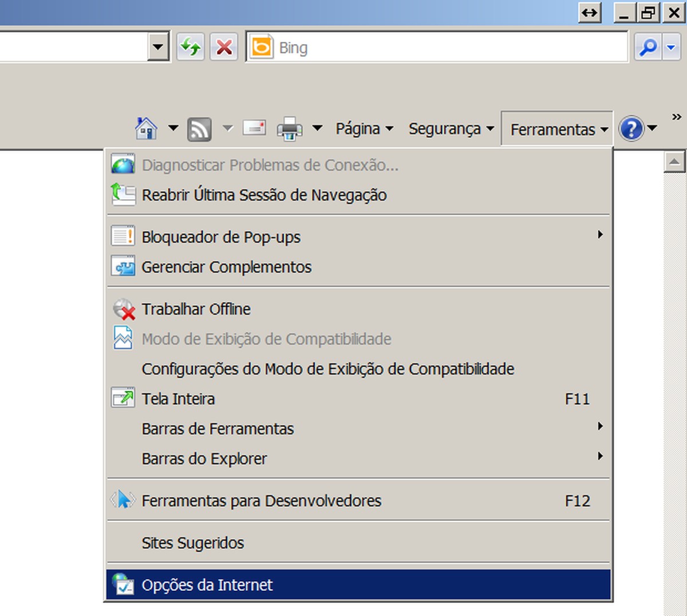Screen dimensions: 687x616
Task: Toggle Trabalhar Offline mode
Action: [x=196, y=309]
